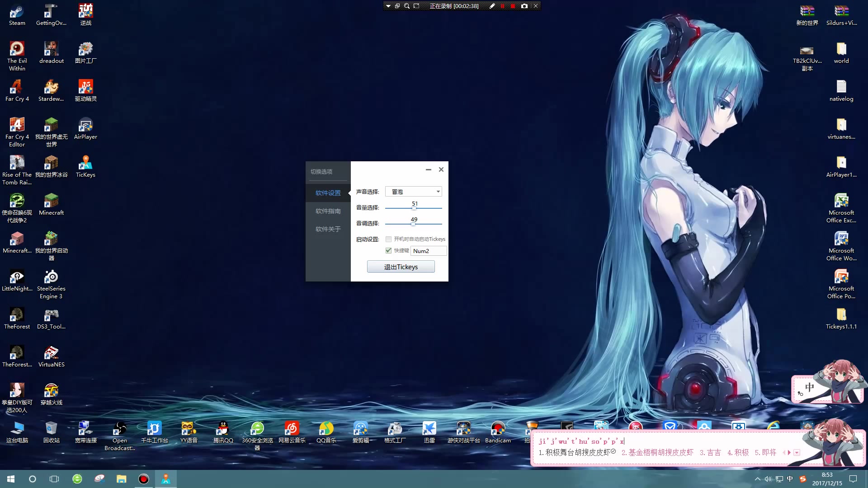The height and width of the screenshot is (488, 868).
Task: Select the AirPlayer desktop shortcut
Action: (x=85, y=128)
